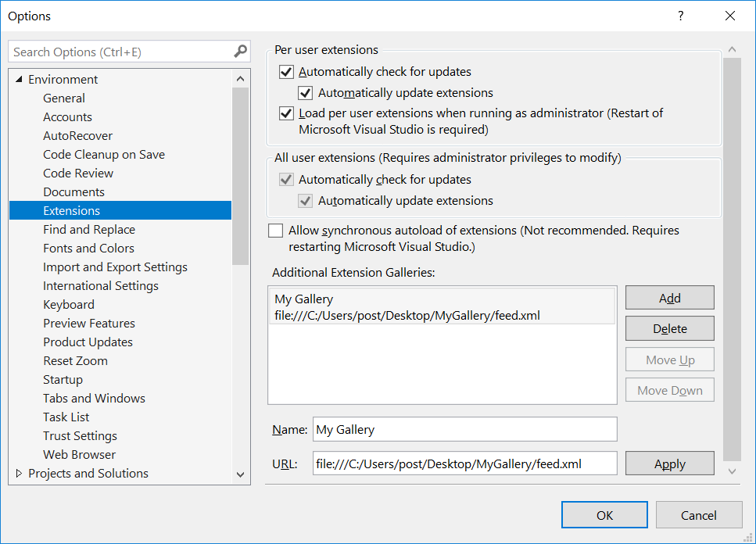
Task: Select the Product Updates page
Action: click(x=88, y=342)
